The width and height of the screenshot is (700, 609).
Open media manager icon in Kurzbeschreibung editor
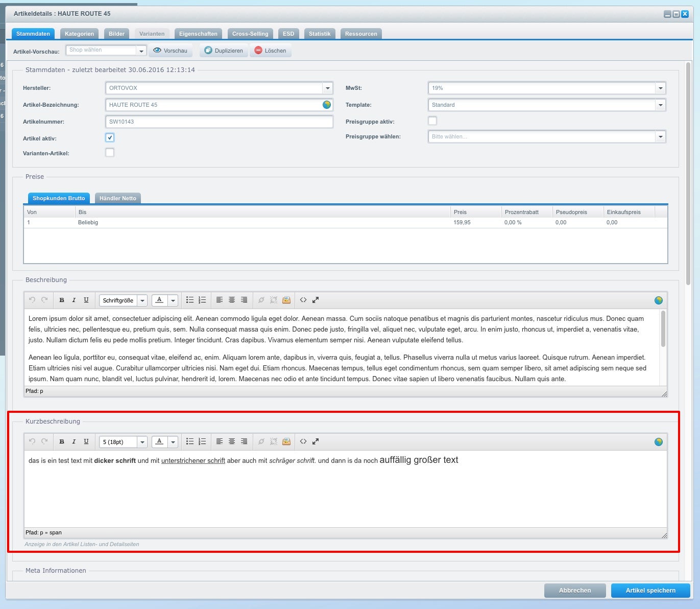pos(286,441)
